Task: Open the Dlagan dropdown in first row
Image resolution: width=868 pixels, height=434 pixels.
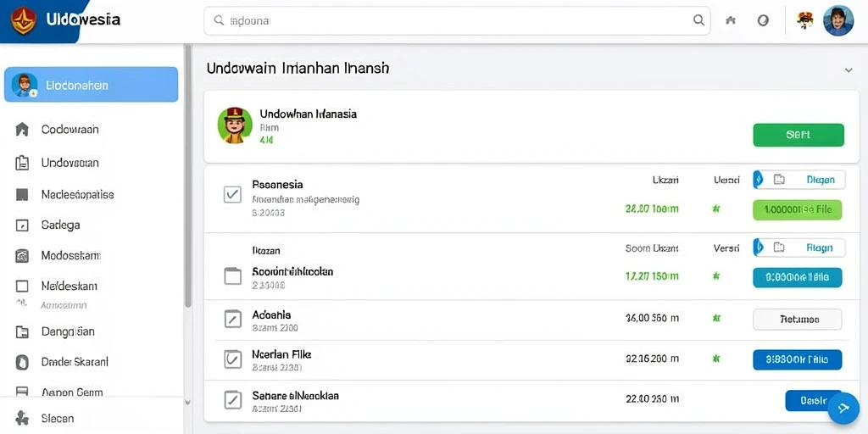Action: tap(798, 180)
